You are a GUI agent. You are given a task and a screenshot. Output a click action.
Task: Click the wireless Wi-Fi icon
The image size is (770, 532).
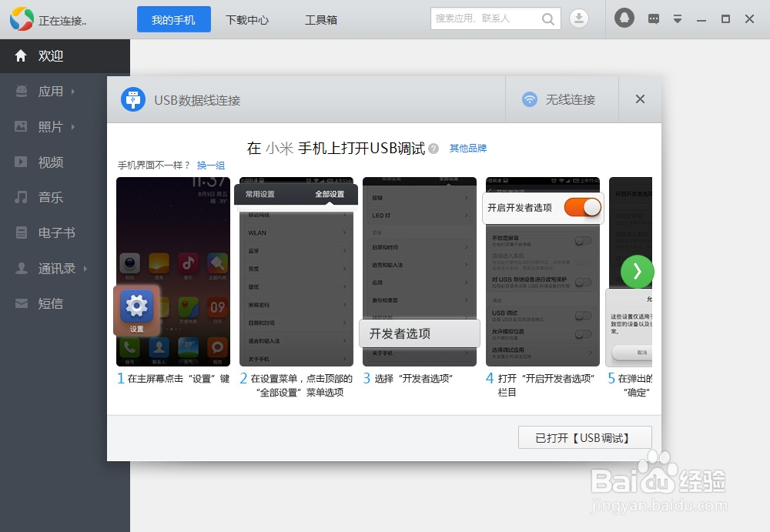point(530,99)
